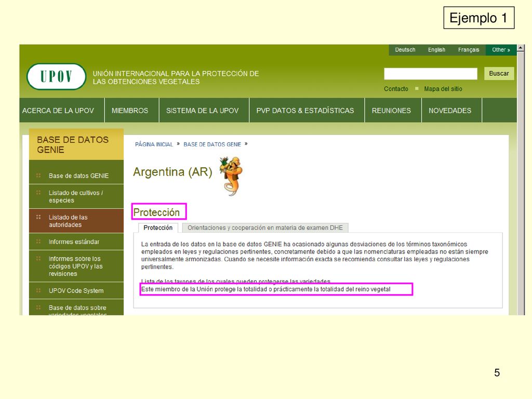This screenshot has height=399, width=532.
Task: Open Base de datos sobre variedades vegetales
Action: tap(76, 308)
